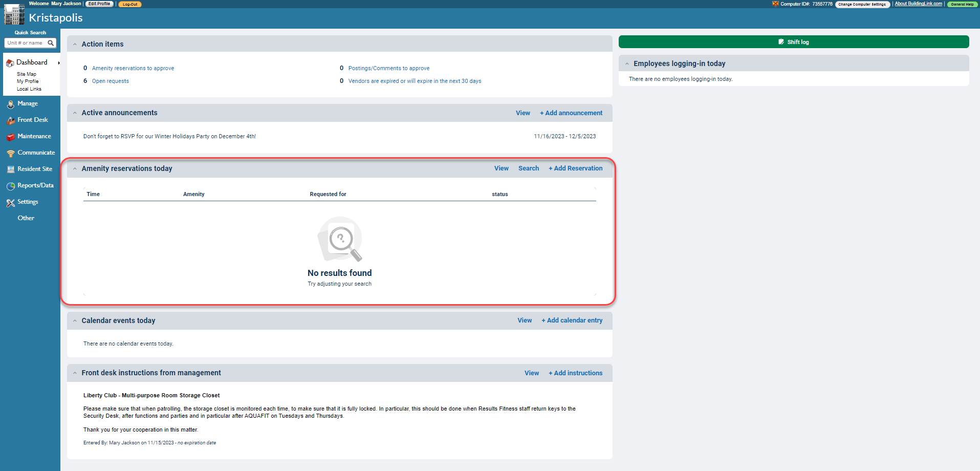Screen dimensions: 980x471
Task: Click the Kristapolis building logo
Action: tap(14, 14)
